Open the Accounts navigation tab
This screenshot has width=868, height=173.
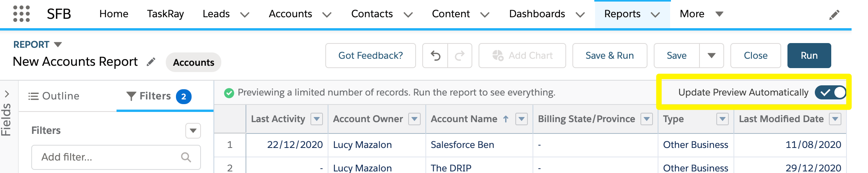click(x=291, y=14)
